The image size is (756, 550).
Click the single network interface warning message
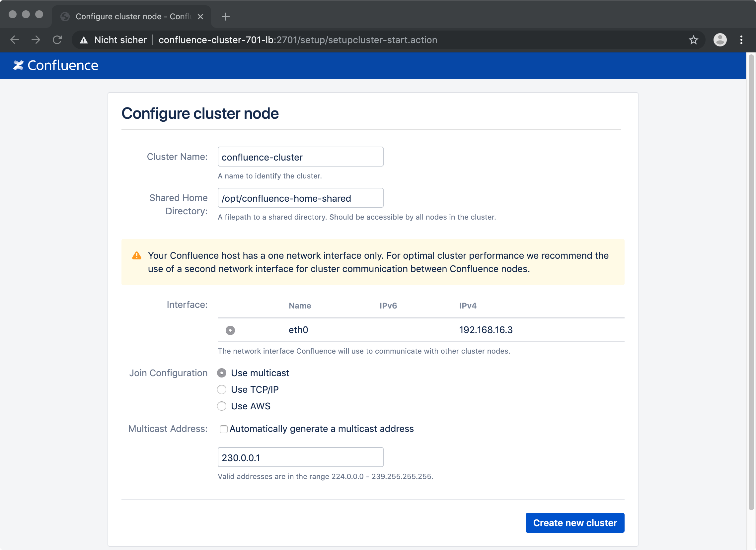[378, 262]
